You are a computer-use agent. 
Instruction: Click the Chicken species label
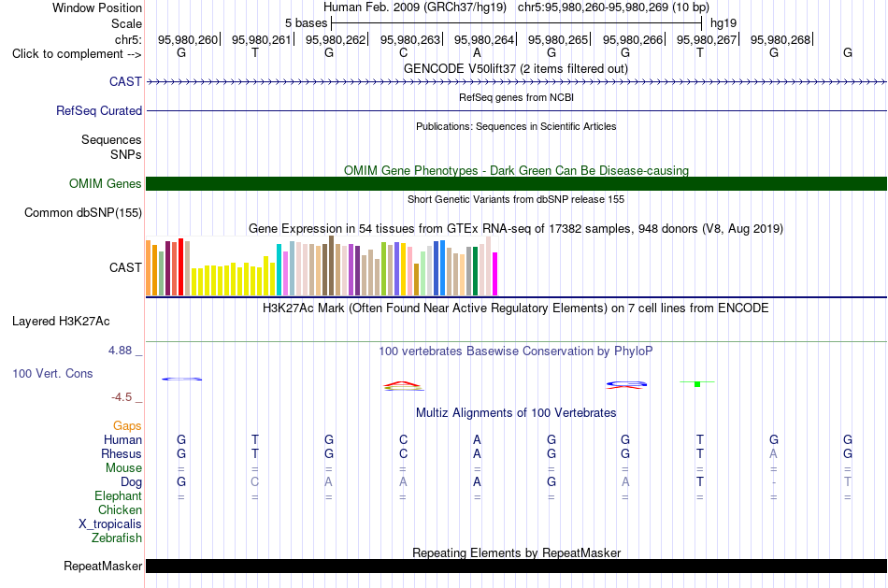120,509
